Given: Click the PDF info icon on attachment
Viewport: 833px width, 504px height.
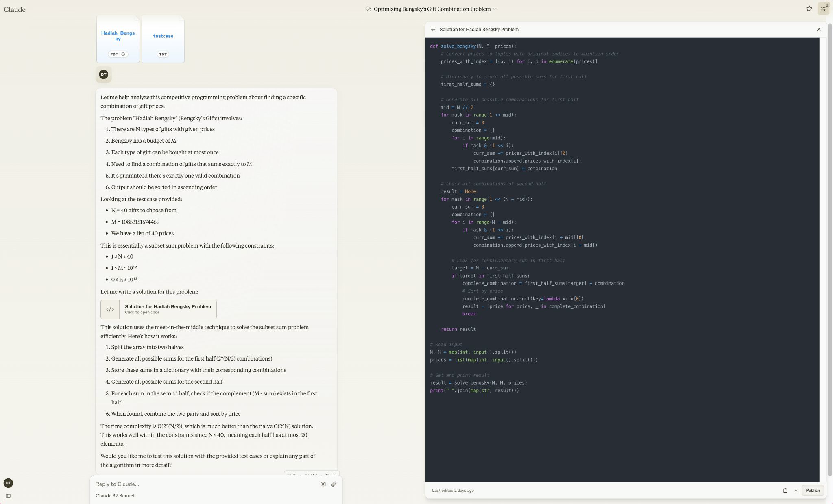Looking at the screenshot, I should coord(123,54).
